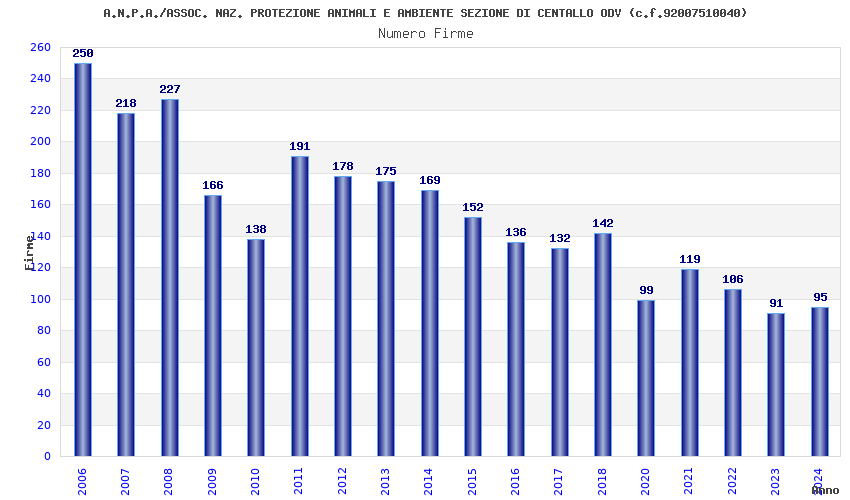Click the y-axis tick label 200
This screenshot has height=500, width=850.
coord(41,142)
